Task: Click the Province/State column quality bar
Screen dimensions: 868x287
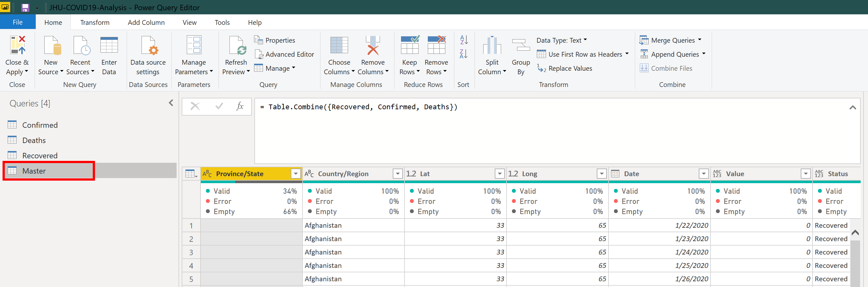Action: point(252,182)
